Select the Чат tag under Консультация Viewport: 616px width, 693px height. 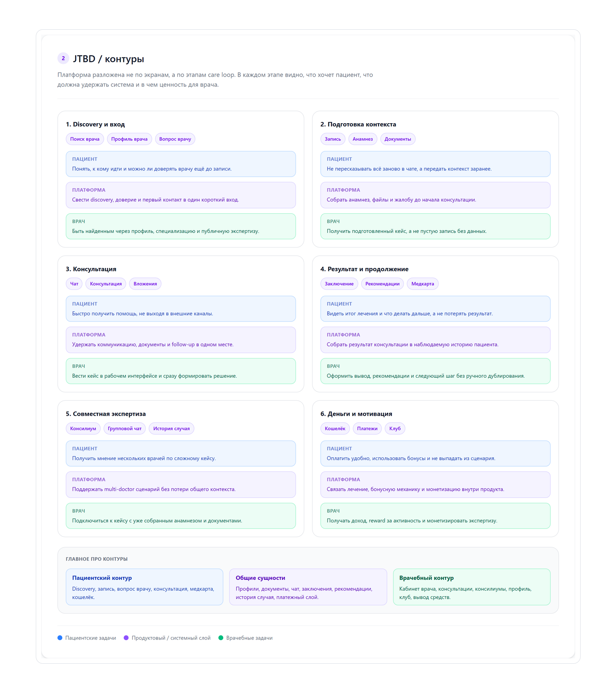pos(74,284)
